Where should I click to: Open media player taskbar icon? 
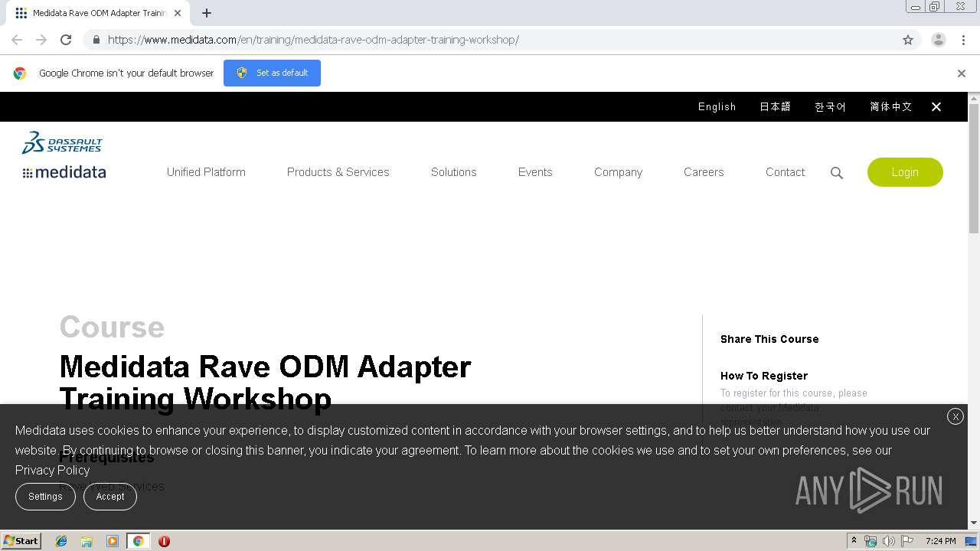click(113, 541)
